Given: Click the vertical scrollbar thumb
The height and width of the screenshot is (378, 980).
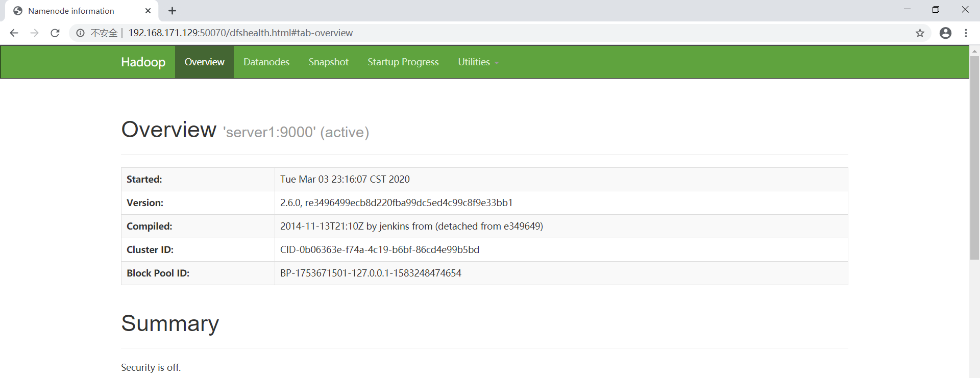Looking at the screenshot, I should click(974, 158).
